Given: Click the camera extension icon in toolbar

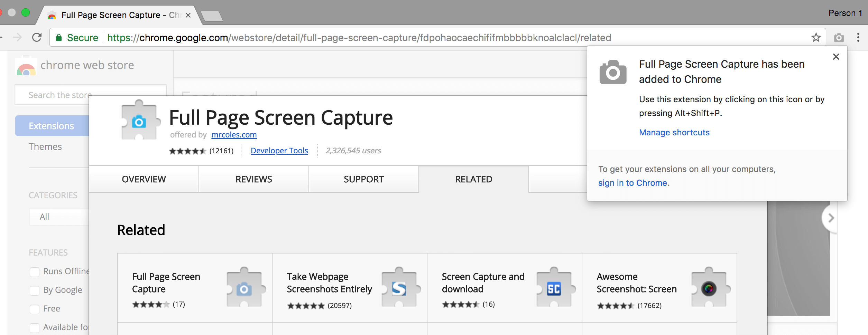Looking at the screenshot, I should (839, 37).
